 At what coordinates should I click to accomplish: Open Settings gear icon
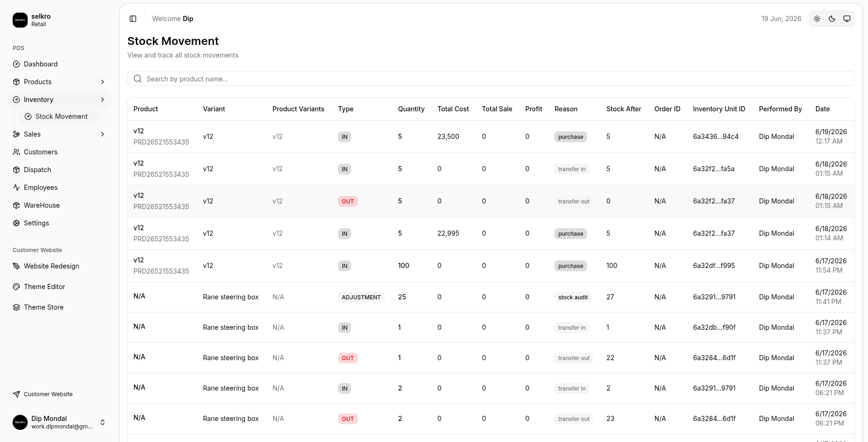point(16,223)
